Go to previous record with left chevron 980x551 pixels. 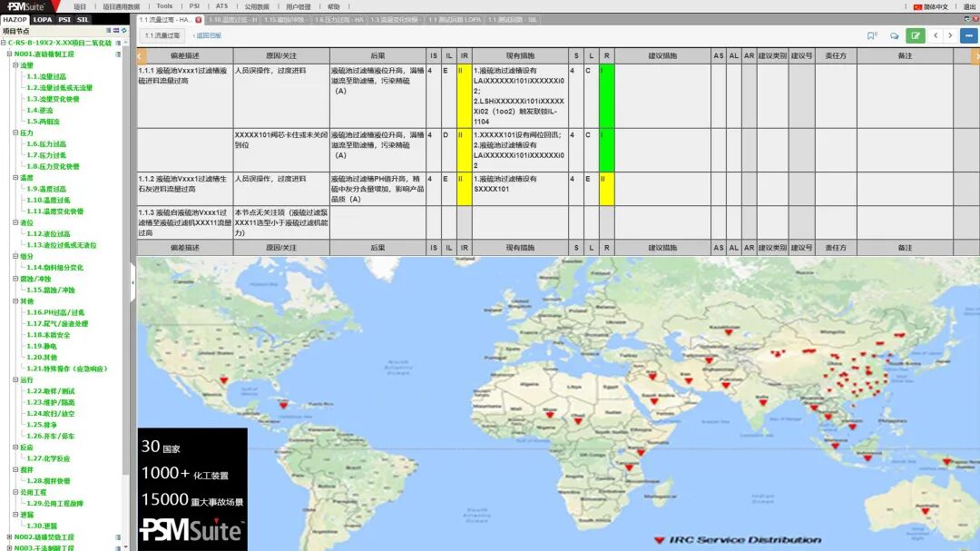click(x=936, y=35)
